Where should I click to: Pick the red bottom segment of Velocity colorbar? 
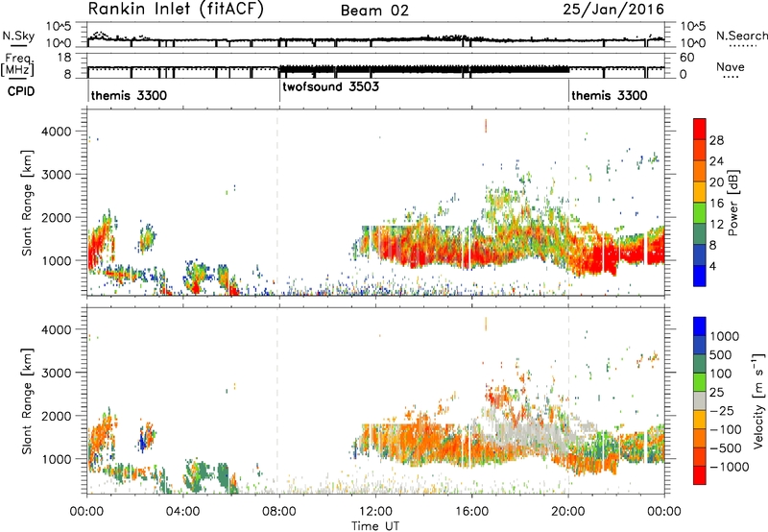coord(700,475)
